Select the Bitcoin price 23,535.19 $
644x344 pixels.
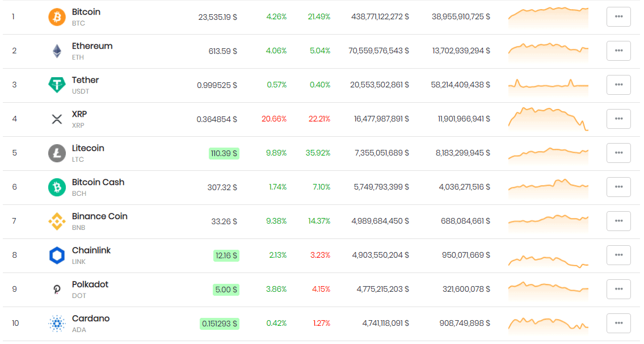point(218,17)
